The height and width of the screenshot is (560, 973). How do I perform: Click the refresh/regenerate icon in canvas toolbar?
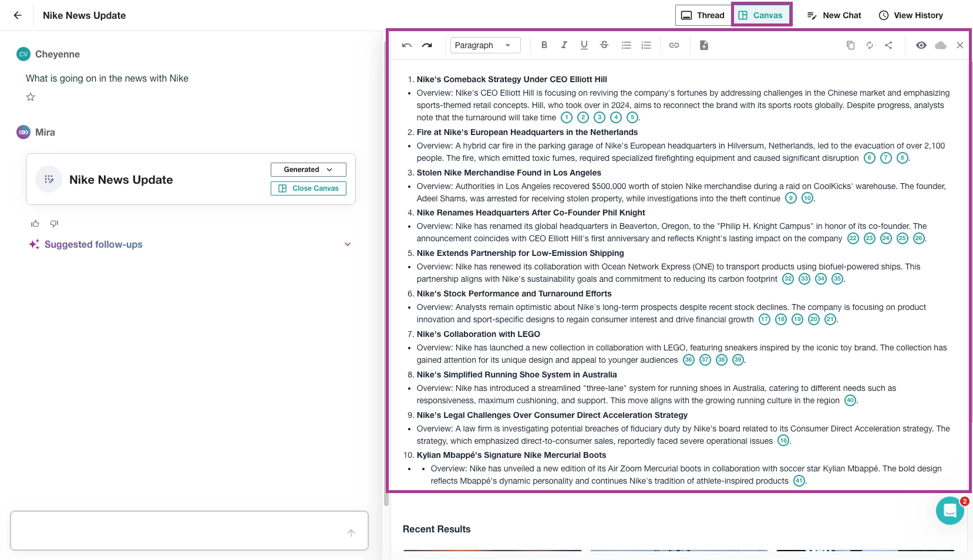pyautogui.click(x=870, y=45)
